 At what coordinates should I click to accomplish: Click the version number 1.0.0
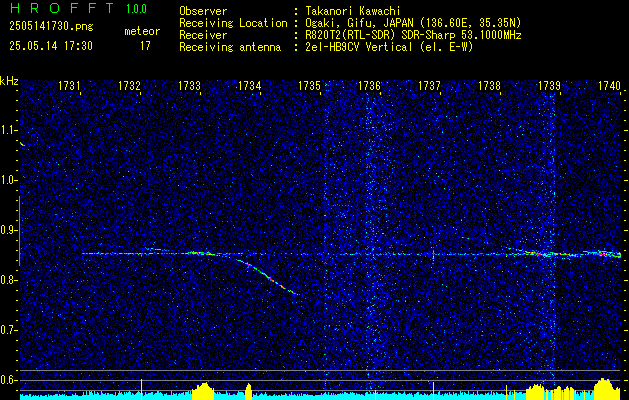[136, 8]
